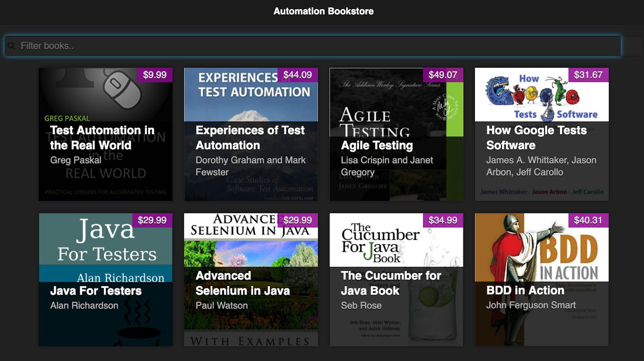Click author name Seb Rose
Viewport: 644px width, 361px height.
point(361,305)
